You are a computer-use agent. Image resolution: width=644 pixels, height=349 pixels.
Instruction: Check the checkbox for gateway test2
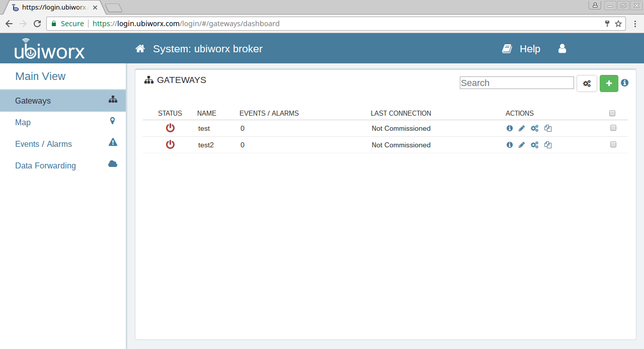pyautogui.click(x=613, y=145)
